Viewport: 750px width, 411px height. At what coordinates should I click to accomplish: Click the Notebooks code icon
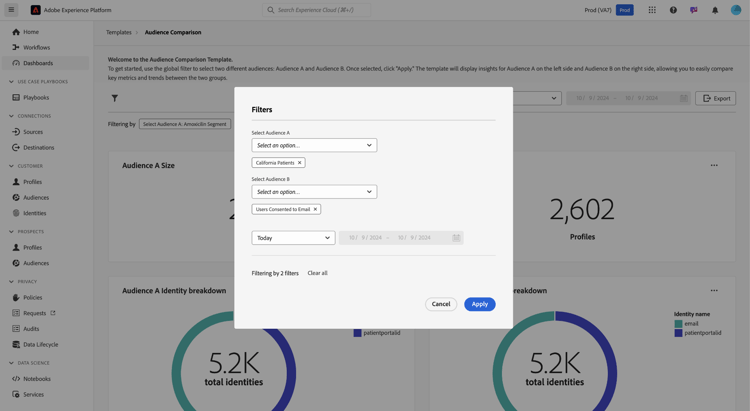(x=16, y=379)
